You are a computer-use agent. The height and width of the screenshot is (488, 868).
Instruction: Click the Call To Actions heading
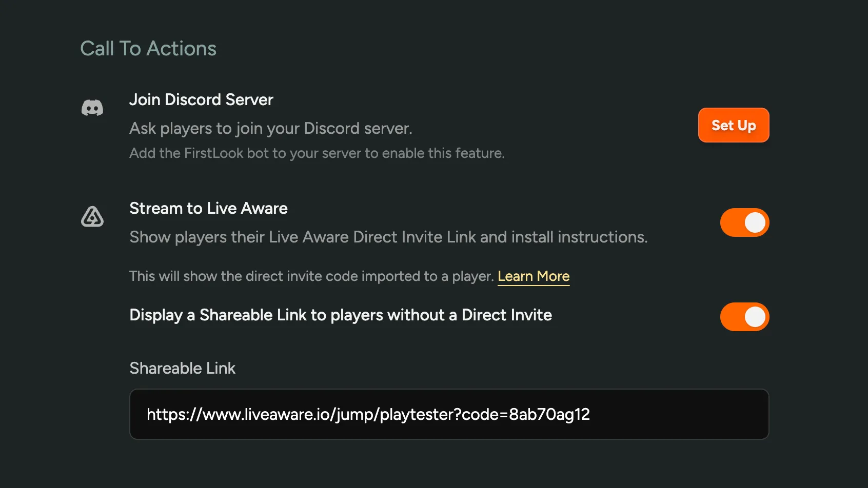pyautogui.click(x=148, y=48)
